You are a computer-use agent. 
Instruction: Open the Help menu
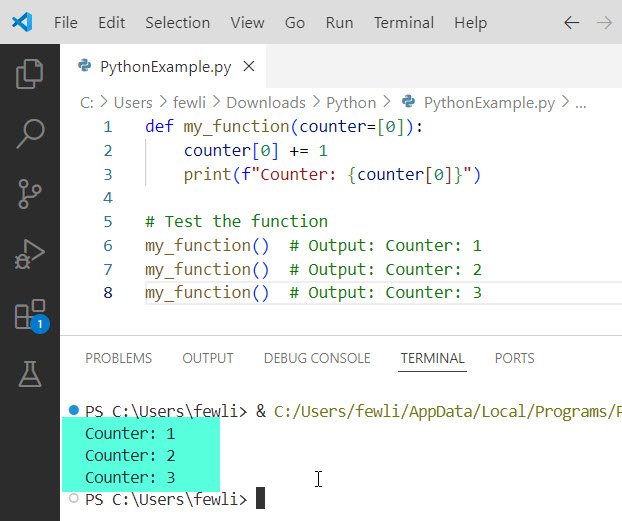pos(470,23)
